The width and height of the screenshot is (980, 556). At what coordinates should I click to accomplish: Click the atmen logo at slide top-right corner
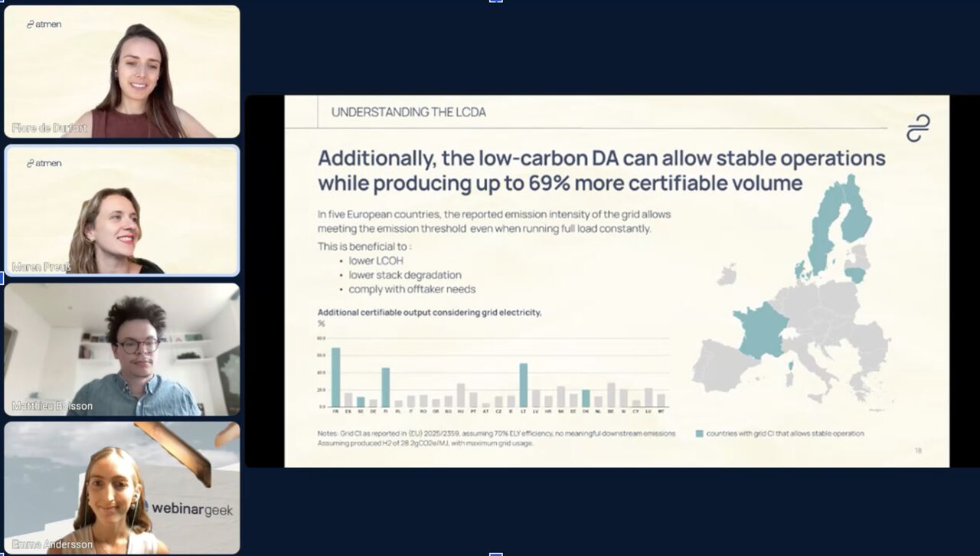coord(917,128)
